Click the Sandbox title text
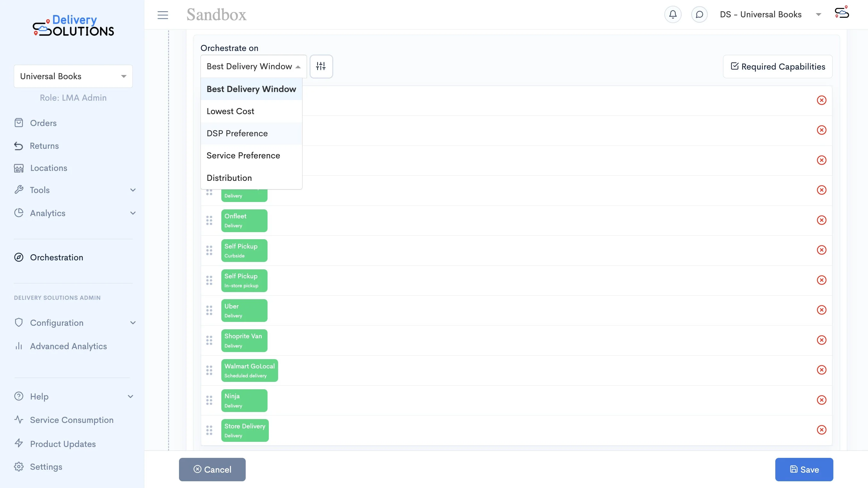Viewport: 868px width, 488px height. pyautogui.click(x=216, y=15)
